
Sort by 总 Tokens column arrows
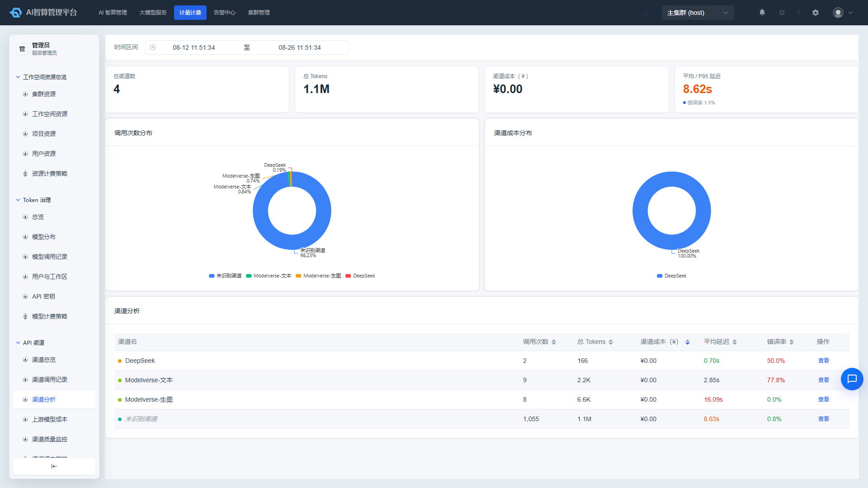click(611, 342)
